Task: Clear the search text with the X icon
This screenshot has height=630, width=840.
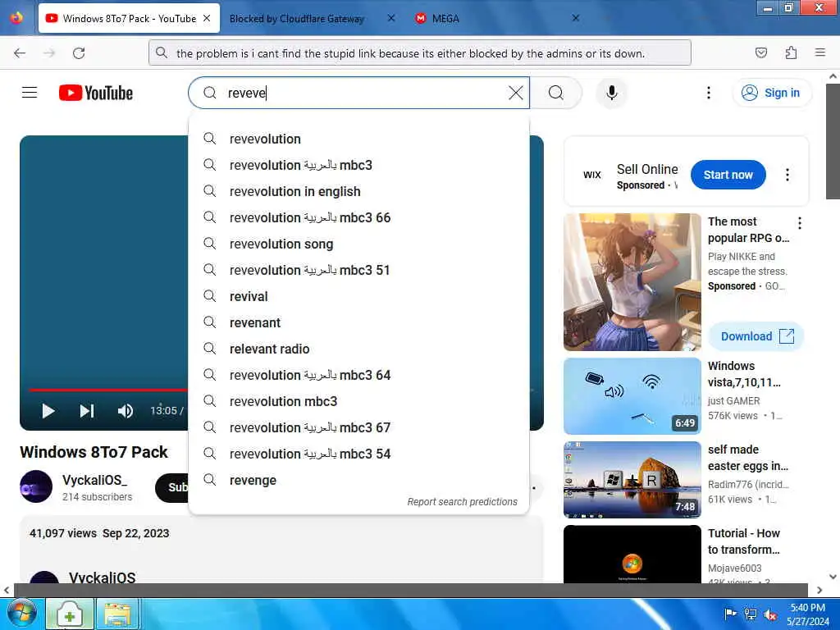Action: (515, 93)
